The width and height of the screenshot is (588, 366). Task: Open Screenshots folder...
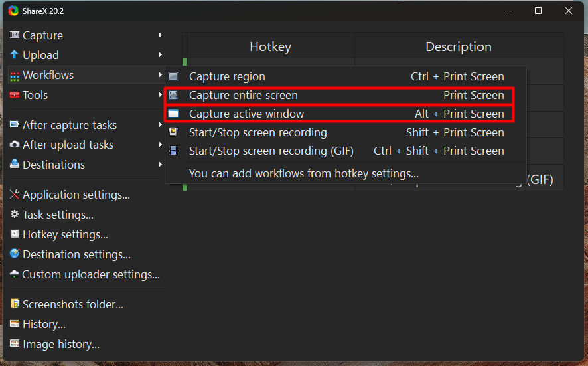pyautogui.click(x=86, y=304)
